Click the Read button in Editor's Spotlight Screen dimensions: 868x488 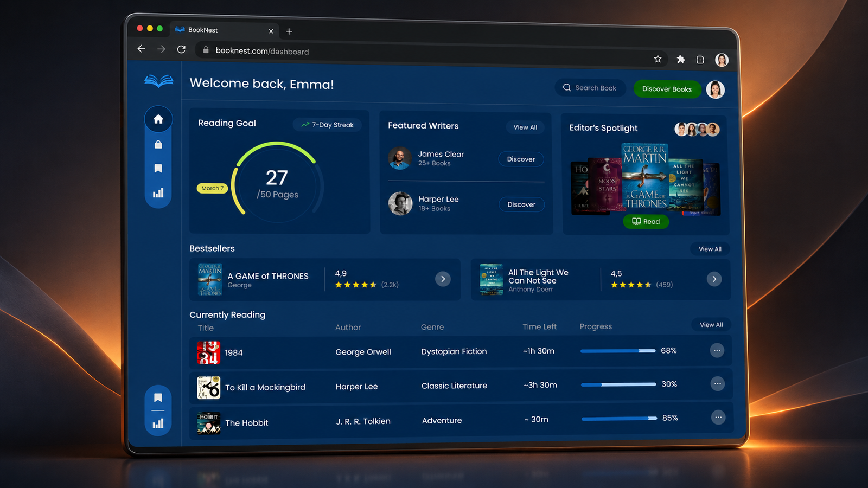[x=646, y=221]
